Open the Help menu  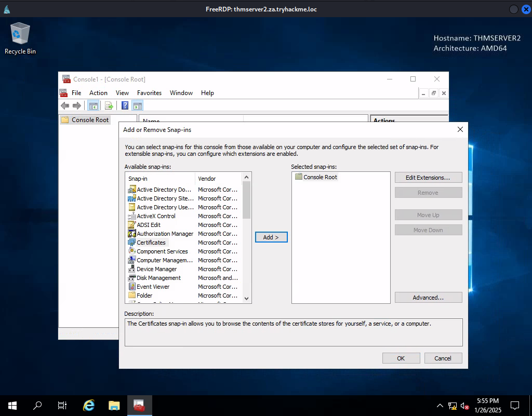tap(207, 93)
